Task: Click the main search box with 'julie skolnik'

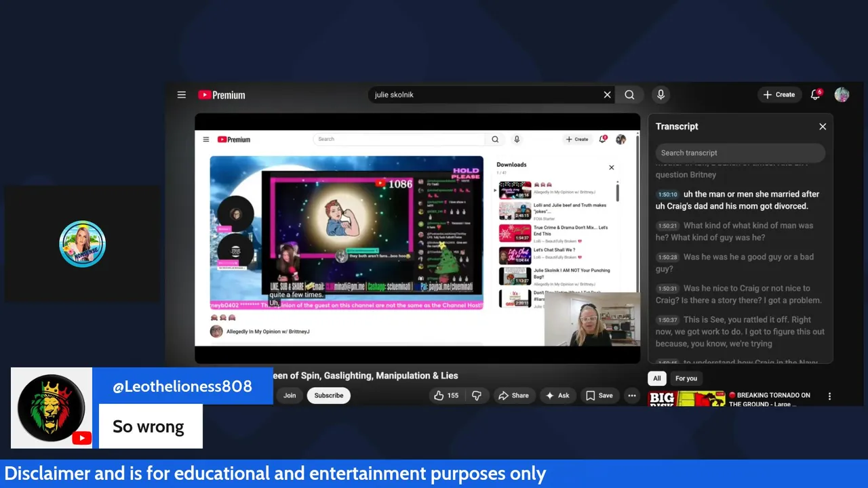Action: click(x=487, y=95)
